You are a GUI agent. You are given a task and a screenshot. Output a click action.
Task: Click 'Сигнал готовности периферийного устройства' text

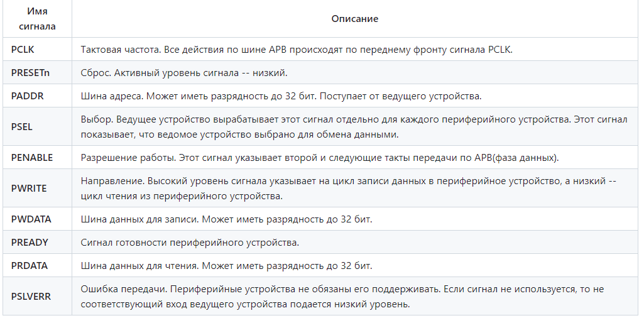[190, 243]
